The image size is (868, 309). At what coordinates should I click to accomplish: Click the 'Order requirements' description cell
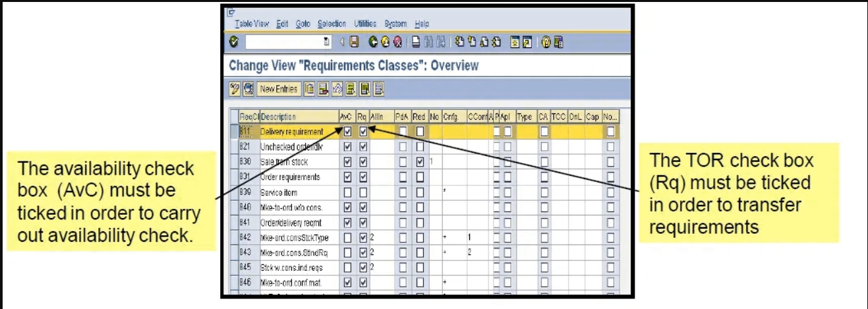(299, 177)
